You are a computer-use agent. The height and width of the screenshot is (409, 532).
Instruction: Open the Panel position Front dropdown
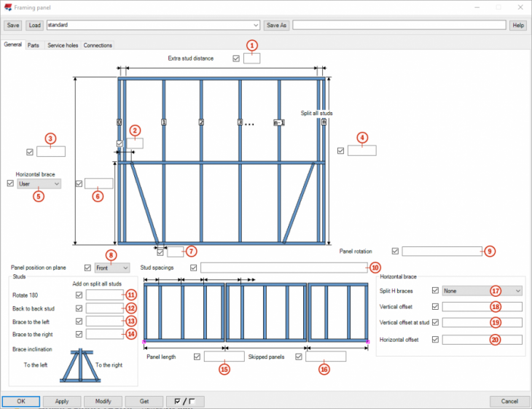(x=112, y=268)
